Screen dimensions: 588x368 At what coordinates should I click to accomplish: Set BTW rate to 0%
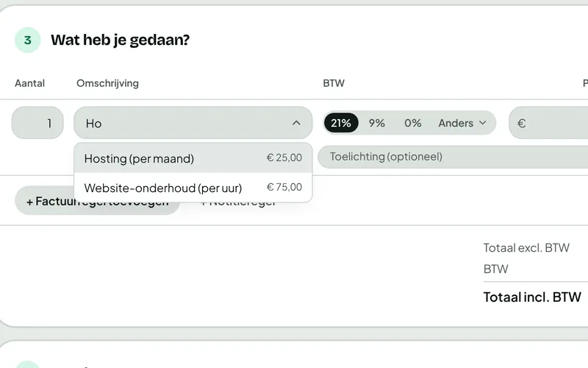tap(412, 123)
